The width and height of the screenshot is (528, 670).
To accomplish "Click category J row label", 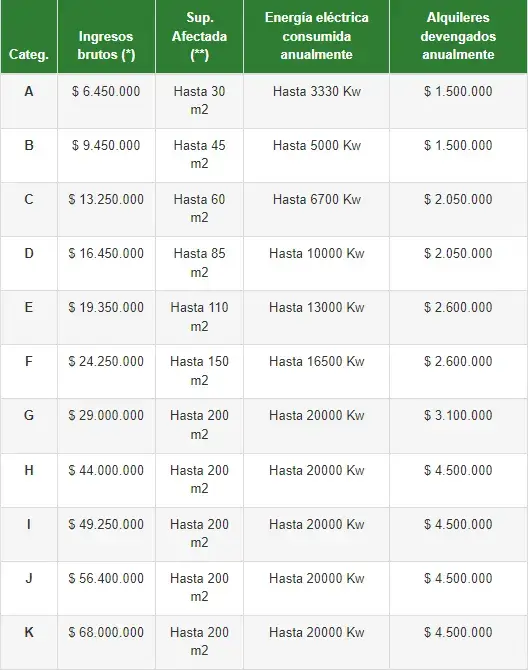I will click(x=29, y=579).
